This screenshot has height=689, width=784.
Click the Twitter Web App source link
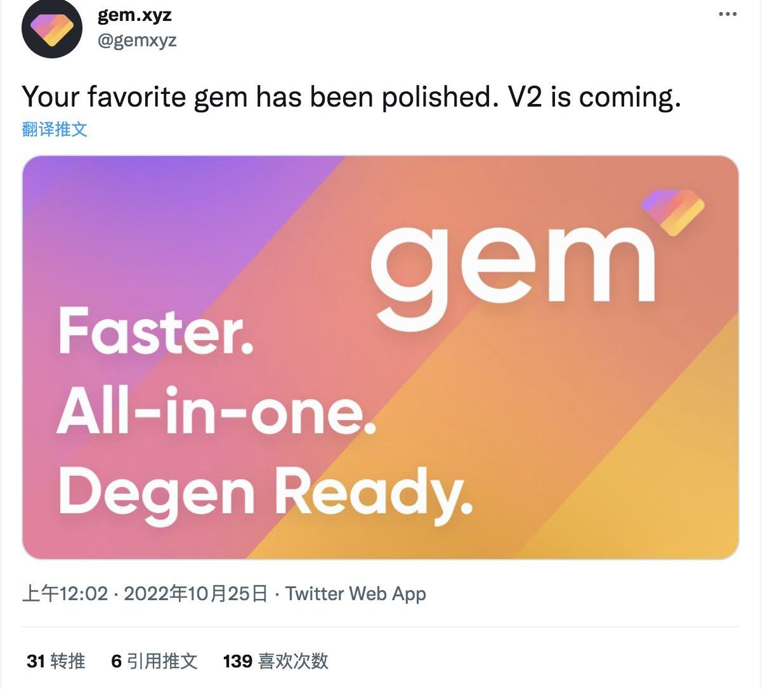[355, 594]
